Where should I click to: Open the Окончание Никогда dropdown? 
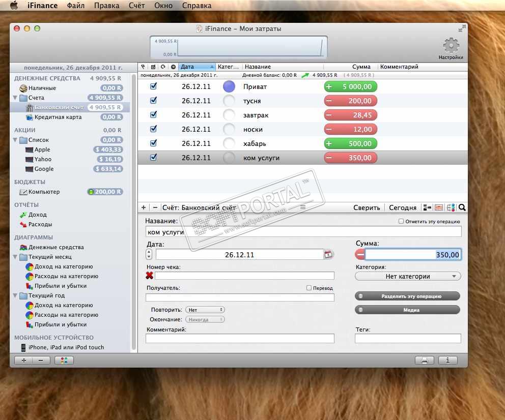205,319
